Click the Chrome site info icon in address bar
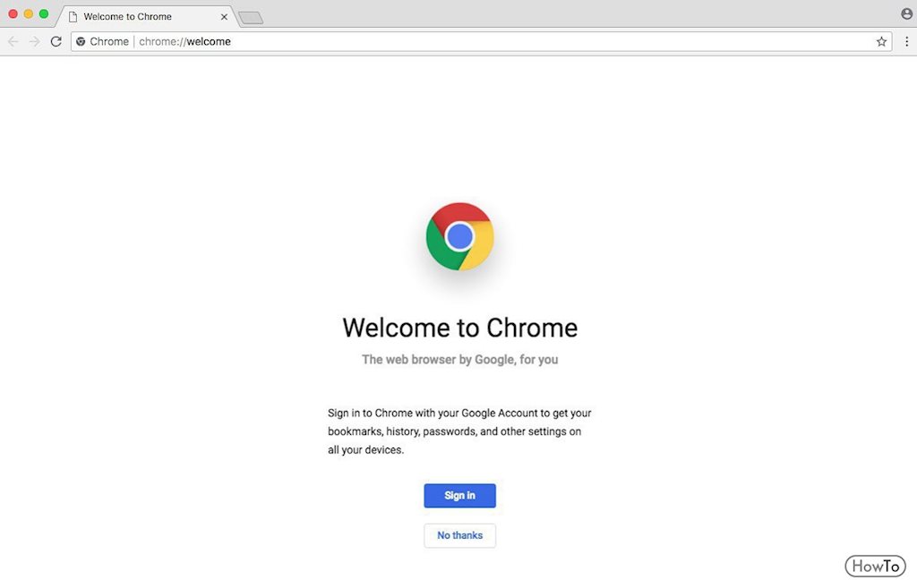 (81, 41)
